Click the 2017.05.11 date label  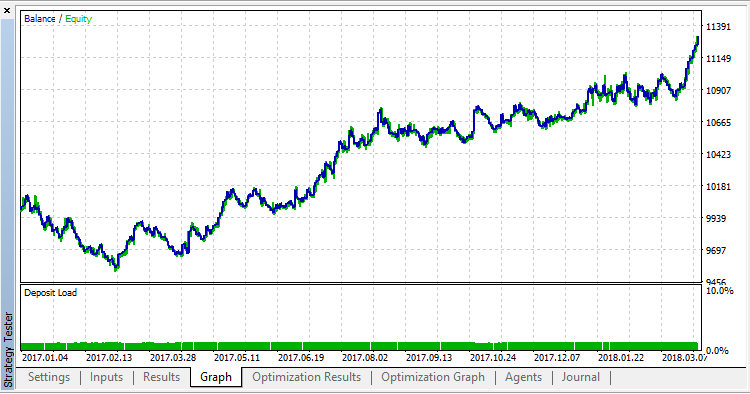[x=237, y=358]
